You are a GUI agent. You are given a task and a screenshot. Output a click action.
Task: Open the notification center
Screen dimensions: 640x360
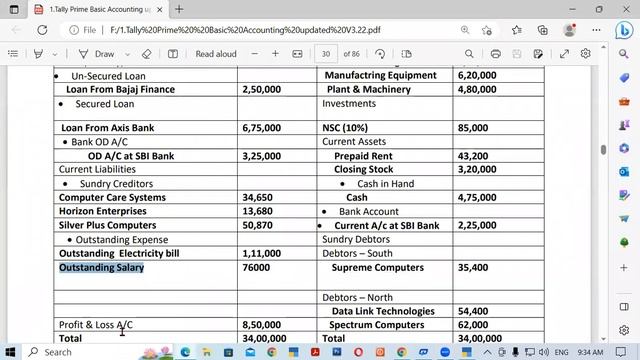(x=621, y=352)
